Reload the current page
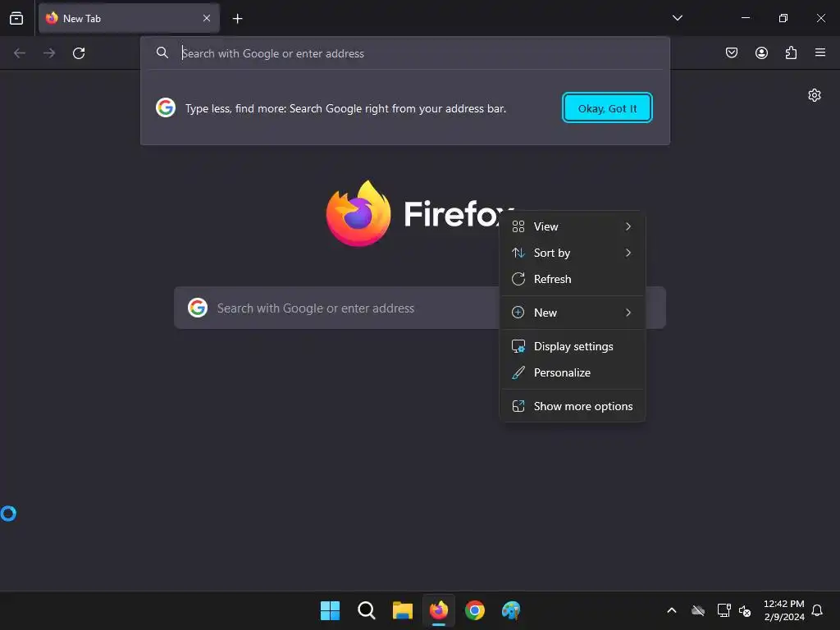The height and width of the screenshot is (630, 840). click(79, 53)
